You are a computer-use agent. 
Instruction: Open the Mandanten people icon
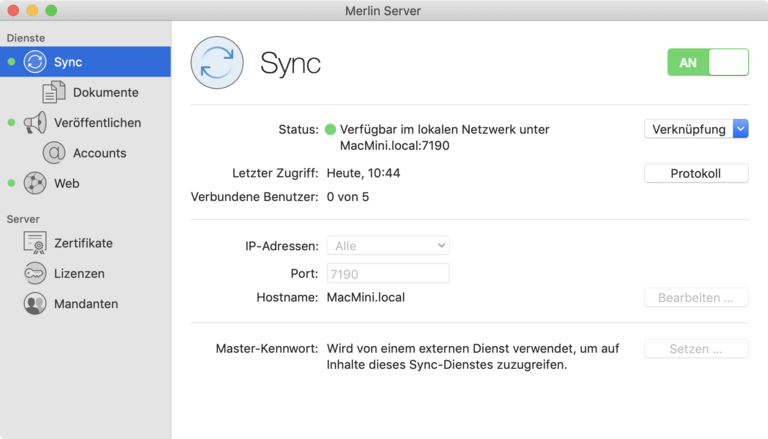[35, 304]
